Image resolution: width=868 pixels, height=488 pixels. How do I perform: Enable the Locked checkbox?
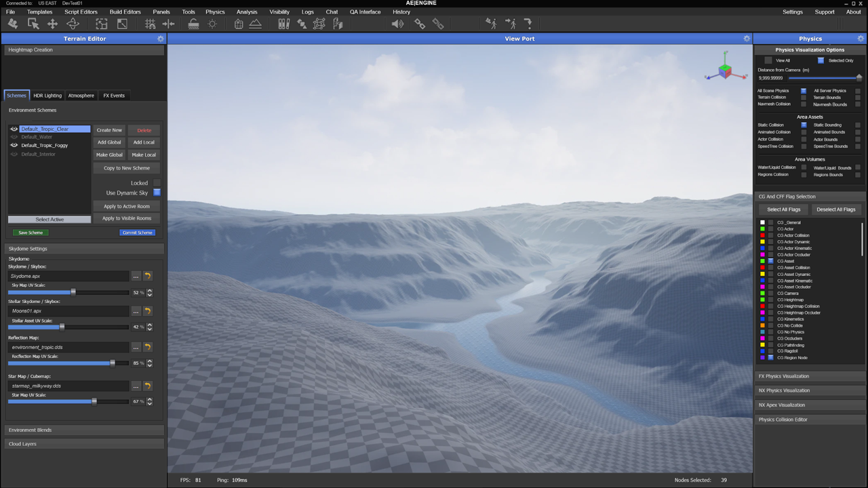(x=157, y=183)
